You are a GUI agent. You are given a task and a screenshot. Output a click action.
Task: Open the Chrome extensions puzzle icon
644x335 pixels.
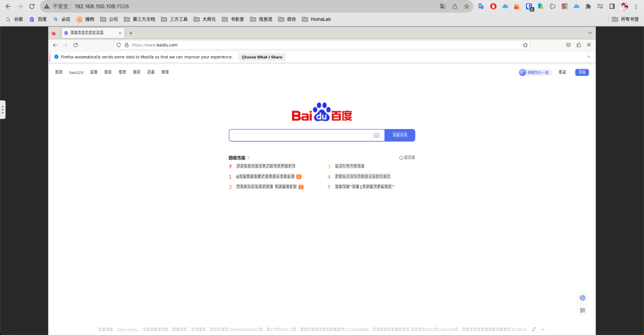[588, 6]
